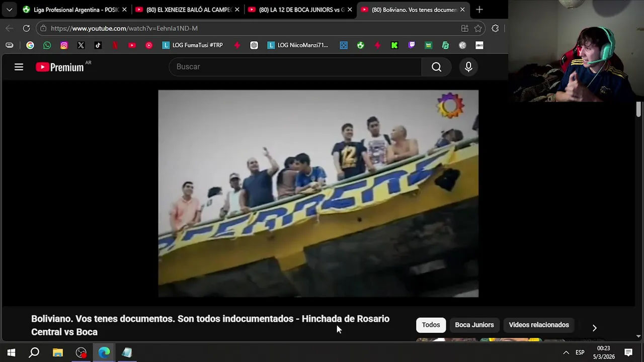Select the Videos relacionados filter chip
This screenshot has height=362, width=644.
click(539, 325)
